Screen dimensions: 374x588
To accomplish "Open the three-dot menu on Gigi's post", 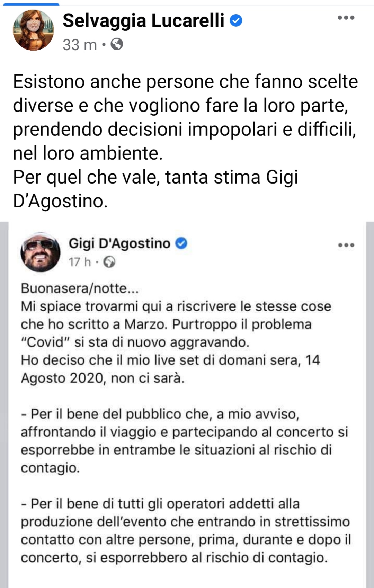I will tap(346, 245).
